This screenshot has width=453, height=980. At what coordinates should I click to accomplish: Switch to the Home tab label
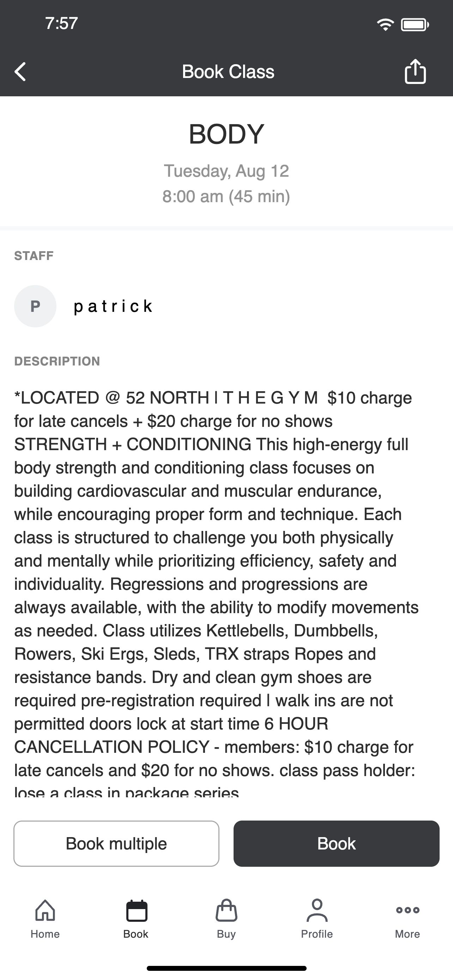tap(45, 934)
